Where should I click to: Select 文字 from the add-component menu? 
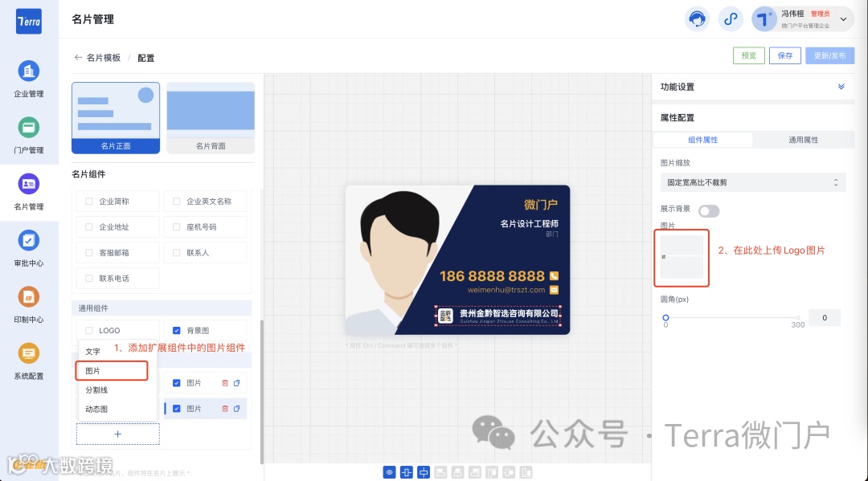point(117,352)
